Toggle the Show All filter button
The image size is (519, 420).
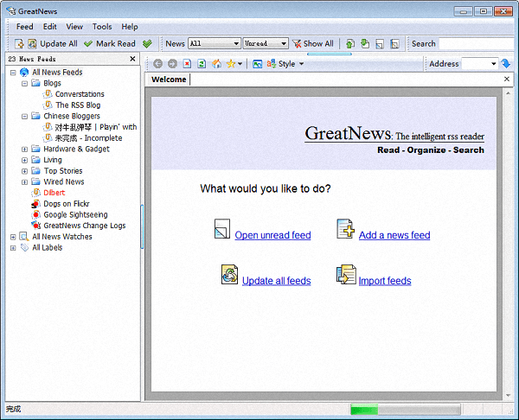tap(312, 43)
